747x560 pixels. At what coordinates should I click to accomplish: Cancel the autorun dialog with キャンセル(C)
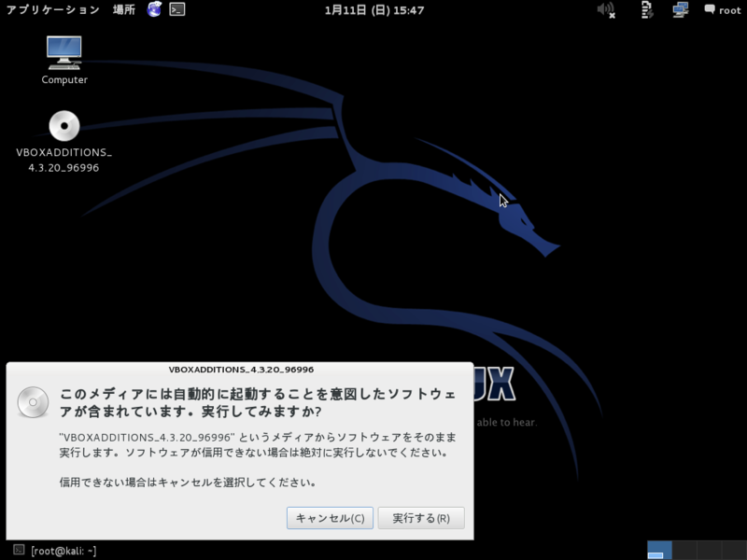click(x=329, y=517)
